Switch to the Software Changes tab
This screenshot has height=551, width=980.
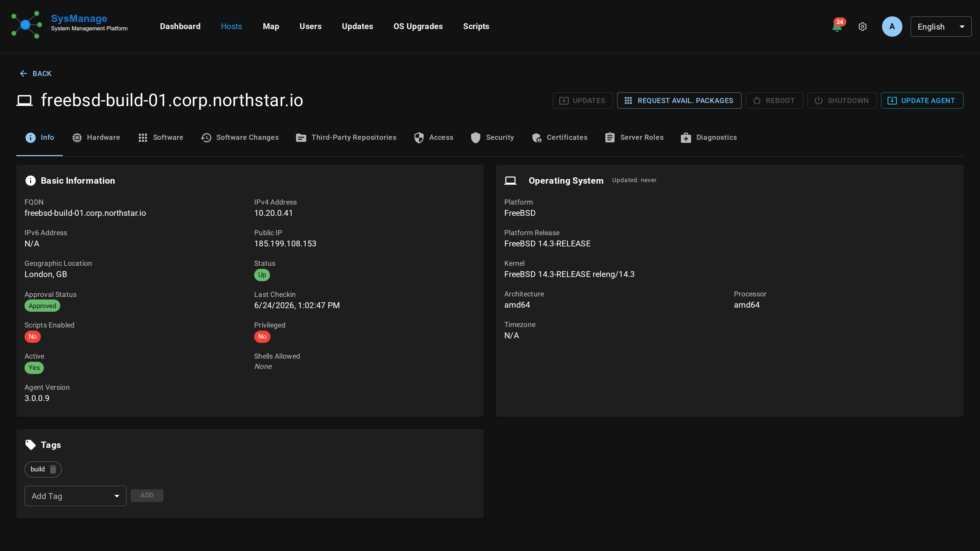coord(240,138)
